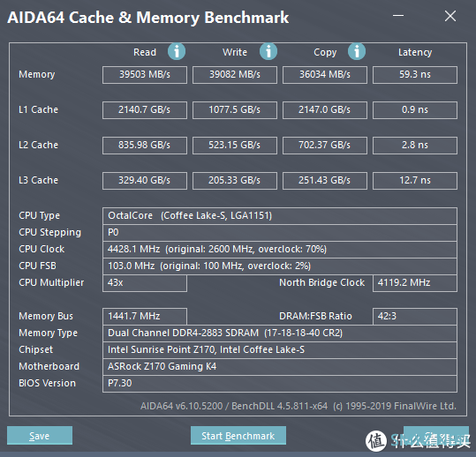Screen dimensions: 476x457
Task: Select the L1 Cache read value 2140.7 GB/s
Action: [145, 110]
